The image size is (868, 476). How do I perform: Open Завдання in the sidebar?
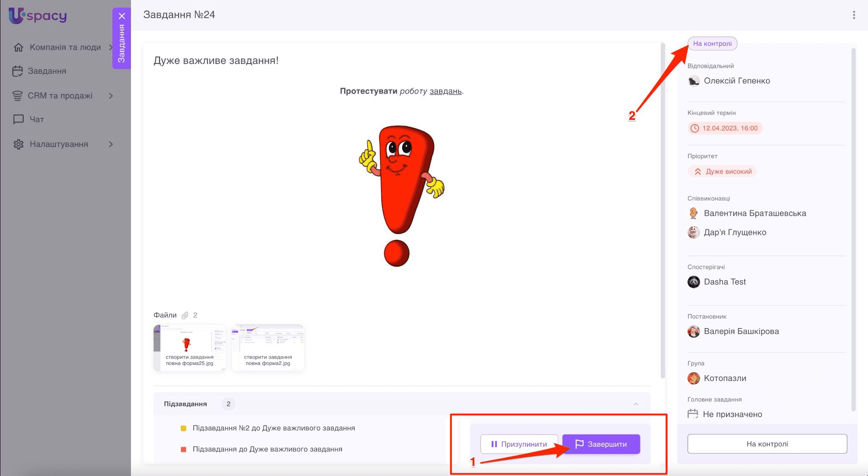click(47, 71)
